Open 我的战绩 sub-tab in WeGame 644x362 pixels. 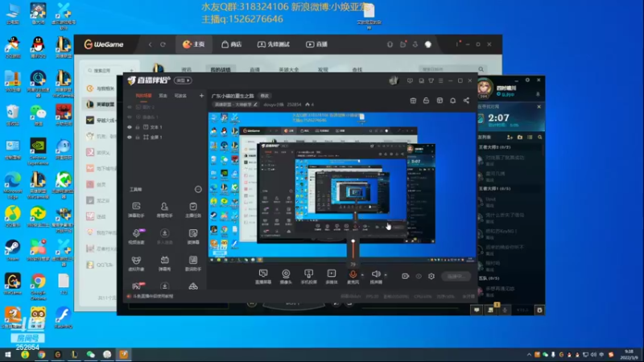[x=221, y=70]
